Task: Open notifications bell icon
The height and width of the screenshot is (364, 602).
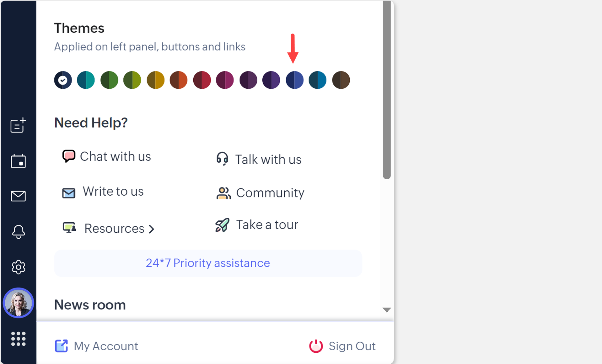Action: [x=18, y=232]
